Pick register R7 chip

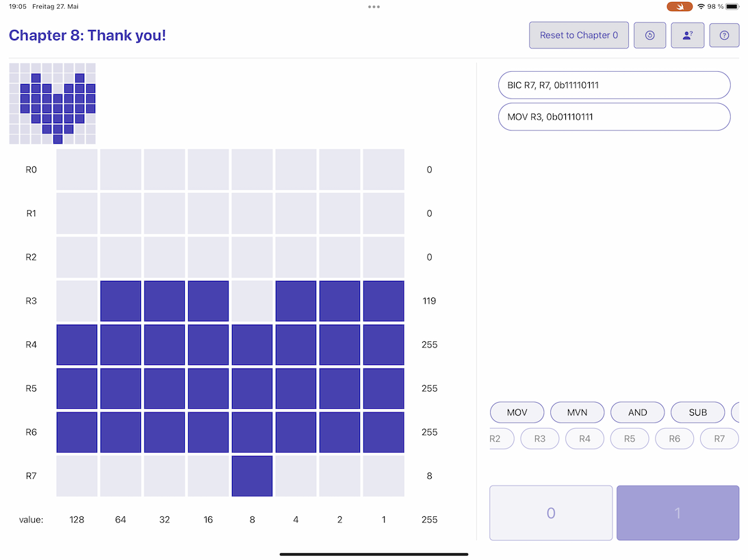coord(719,438)
